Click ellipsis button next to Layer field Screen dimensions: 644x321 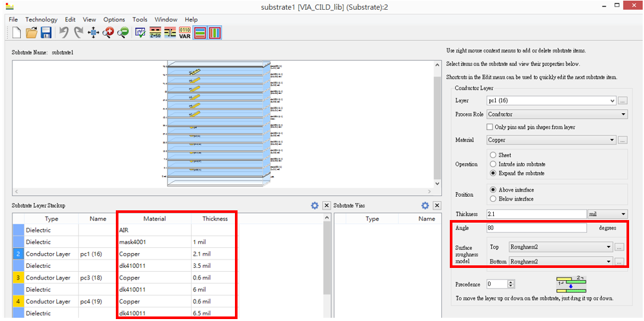[x=623, y=100]
